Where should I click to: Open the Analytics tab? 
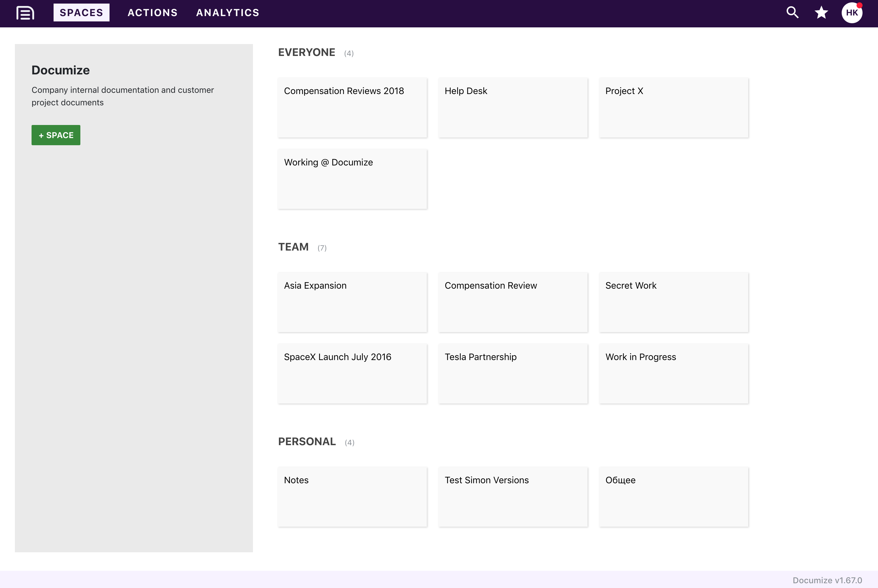(228, 12)
